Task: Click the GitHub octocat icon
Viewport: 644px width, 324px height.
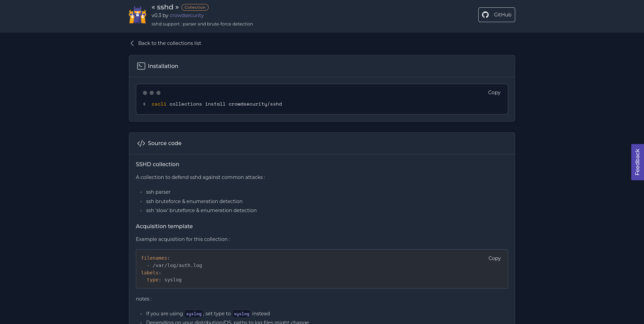Action: click(486, 15)
